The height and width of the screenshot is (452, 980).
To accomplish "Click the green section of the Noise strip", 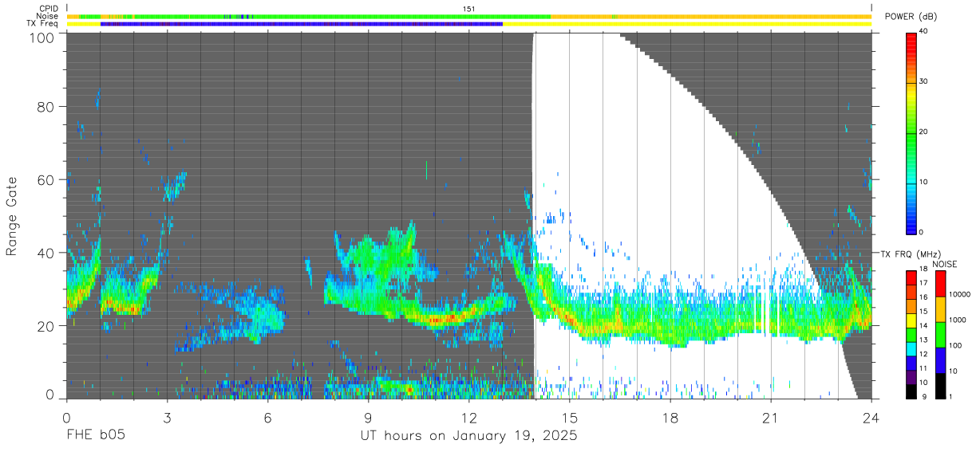I will coord(343,16).
